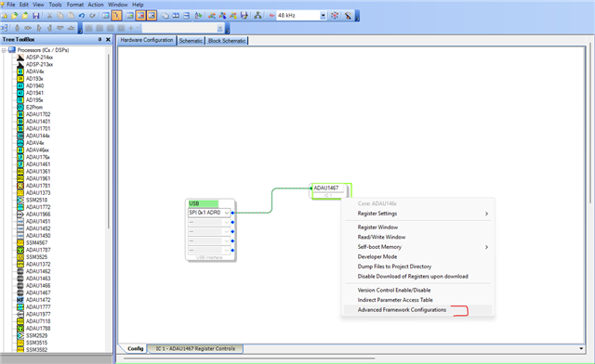The image size is (595, 364).
Task: Close the Tree ToolBox panel
Action: click(x=108, y=39)
